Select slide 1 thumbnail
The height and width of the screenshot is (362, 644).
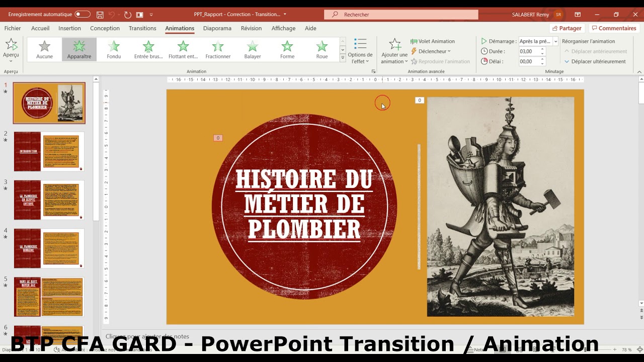pyautogui.click(x=49, y=103)
